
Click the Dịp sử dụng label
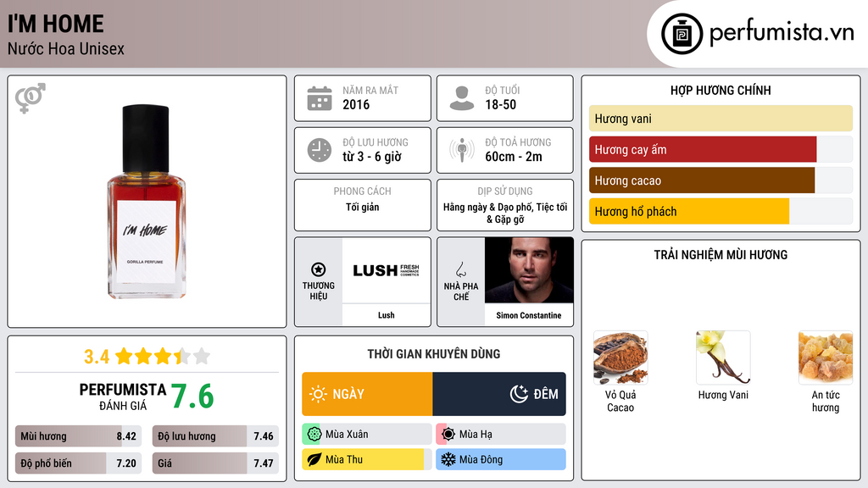pyautogui.click(x=505, y=191)
